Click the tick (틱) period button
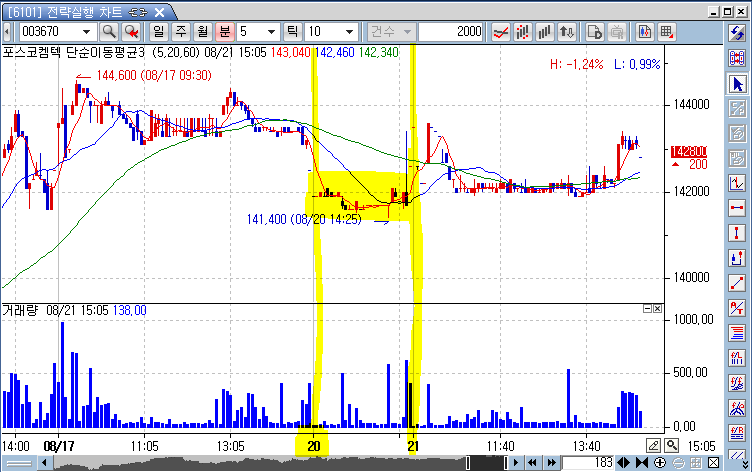Screen dimensions: 752x472 coord(295,31)
